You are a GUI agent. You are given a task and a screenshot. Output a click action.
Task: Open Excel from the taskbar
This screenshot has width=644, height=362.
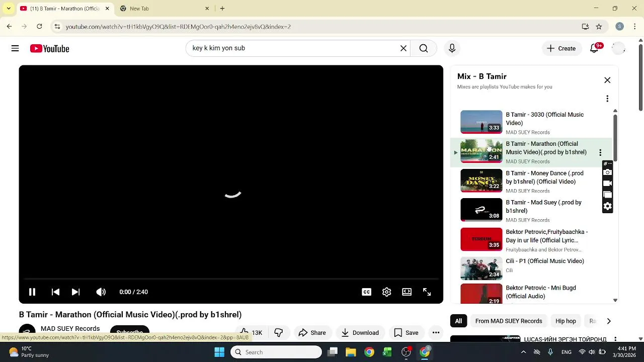(387, 352)
